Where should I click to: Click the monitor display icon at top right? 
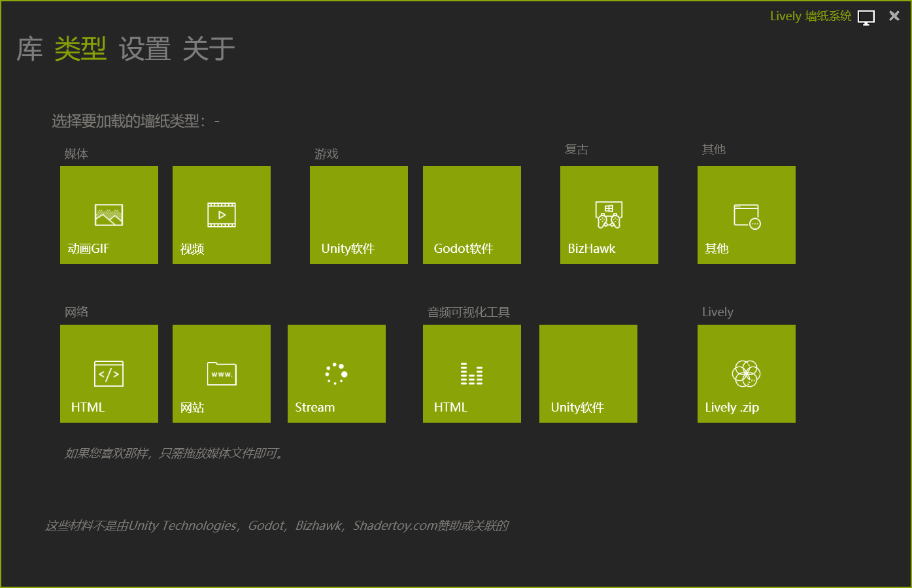point(866,18)
